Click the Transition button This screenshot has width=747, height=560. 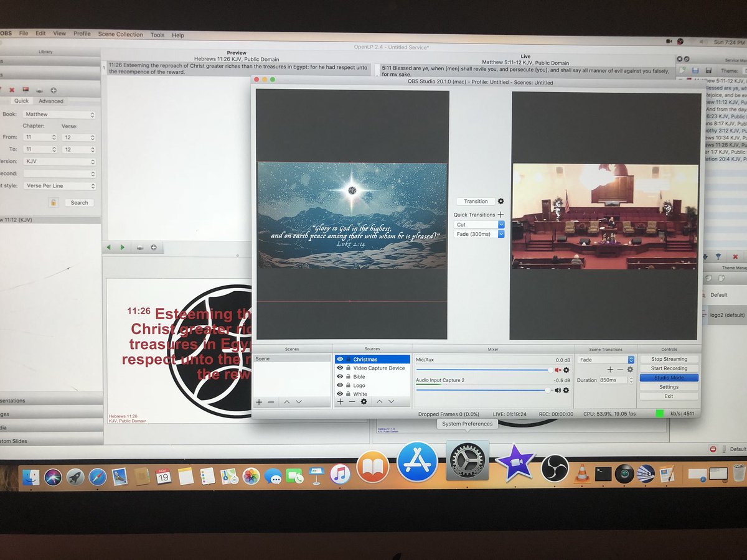(x=476, y=201)
